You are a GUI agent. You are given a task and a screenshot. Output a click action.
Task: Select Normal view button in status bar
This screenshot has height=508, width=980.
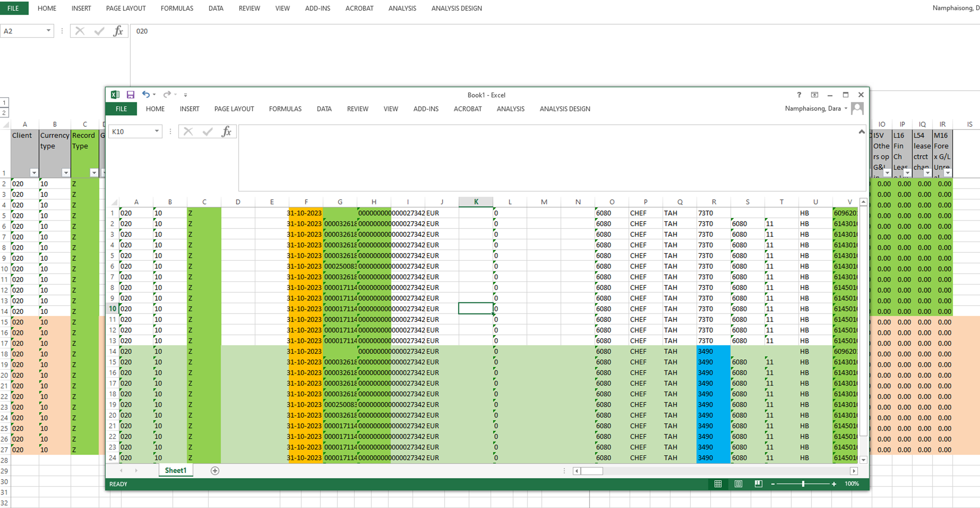point(718,484)
